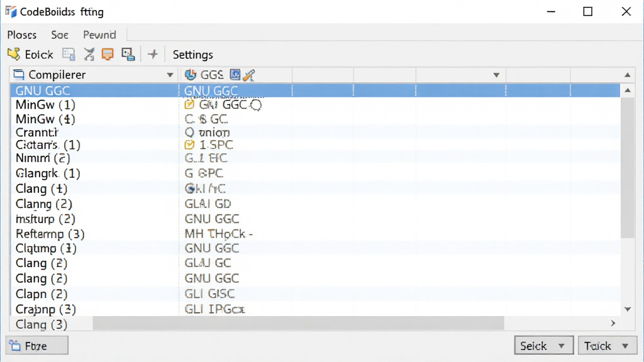Viewport: 644px width, 362px height.
Task: Click the wrench pencil icon in header
Action: point(249,75)
